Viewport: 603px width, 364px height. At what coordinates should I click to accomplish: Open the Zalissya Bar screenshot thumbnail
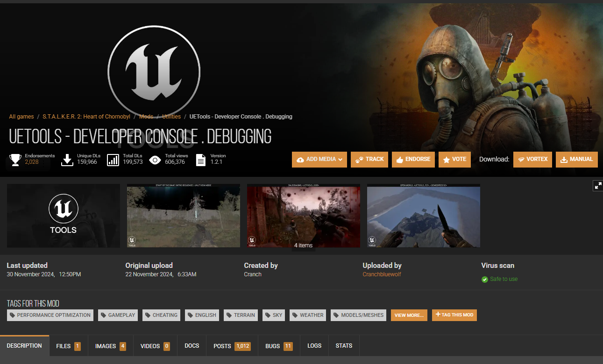pyautogui.click(x=304, y=216)
